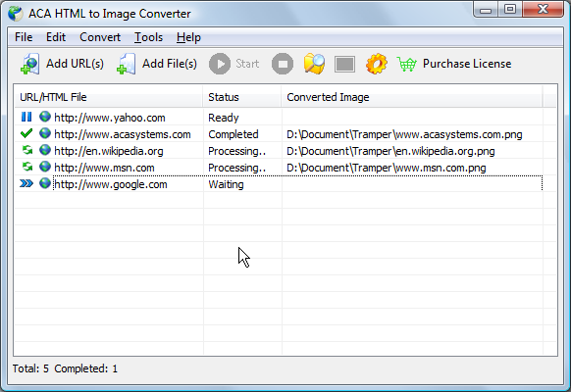Sort by the Status column header
Viewport: 571px width, 392px height.
coord(241,97)
